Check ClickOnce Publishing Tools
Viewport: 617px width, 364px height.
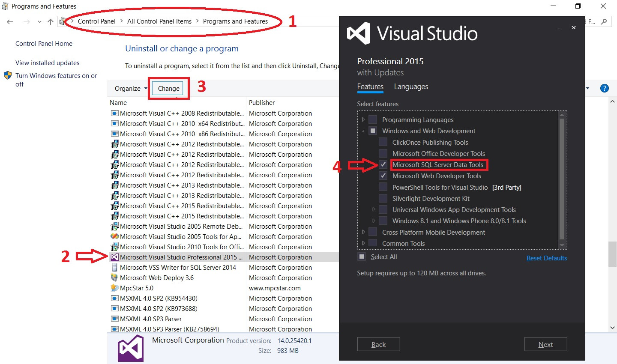click(383, 142)
